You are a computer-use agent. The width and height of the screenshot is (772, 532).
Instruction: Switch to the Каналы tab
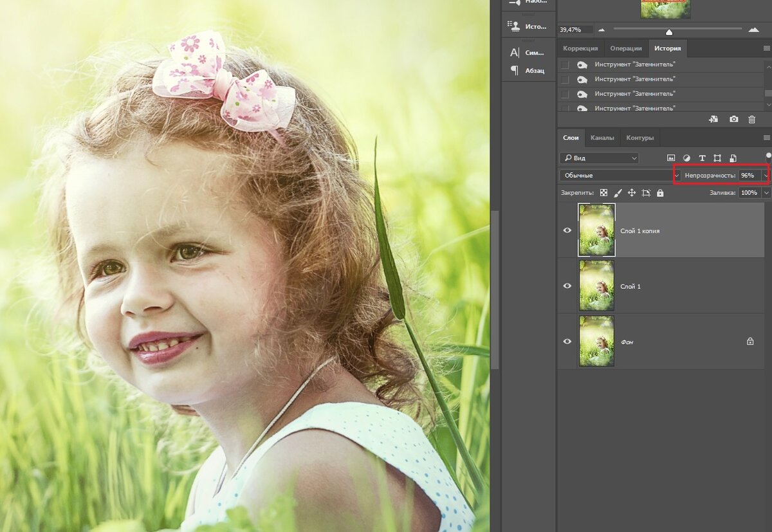pyautogui.click(x=602, y=138)
